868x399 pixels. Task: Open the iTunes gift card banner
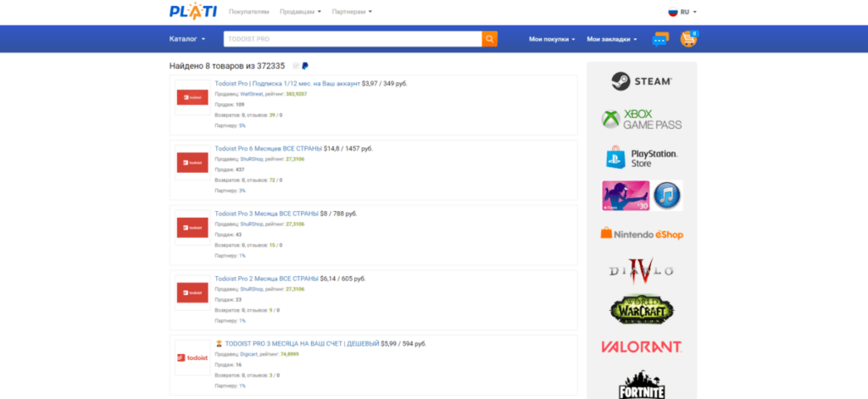coord(643,196)
